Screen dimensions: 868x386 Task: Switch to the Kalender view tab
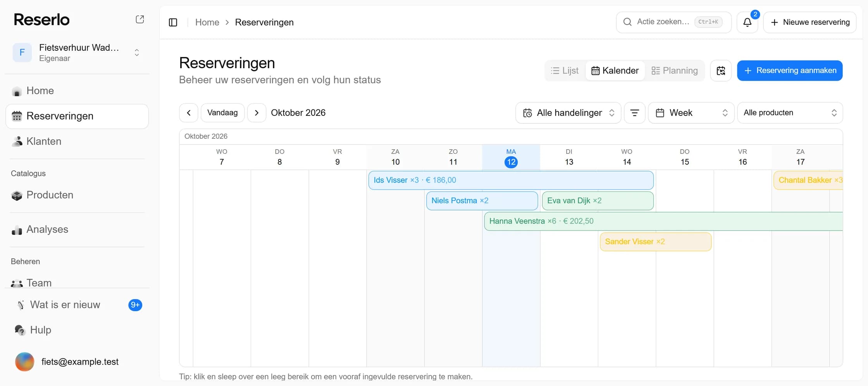[615, 71]
